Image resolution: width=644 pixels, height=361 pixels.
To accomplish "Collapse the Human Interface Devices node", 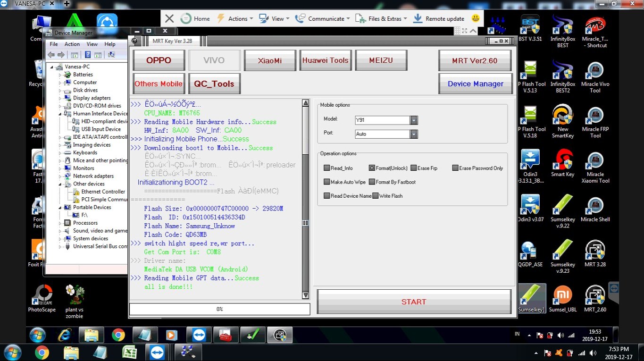I will [x=60, y=114].
